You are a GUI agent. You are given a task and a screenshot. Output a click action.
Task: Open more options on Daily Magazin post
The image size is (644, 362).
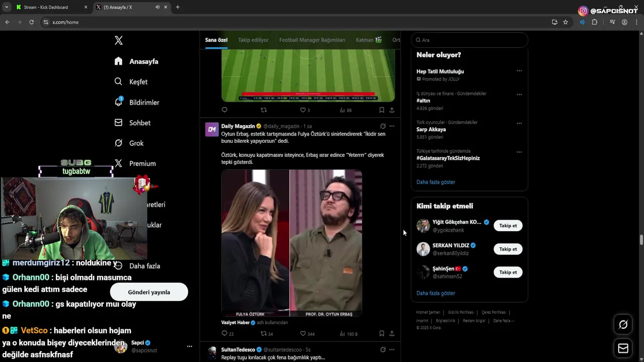click(x=392, y=126)
